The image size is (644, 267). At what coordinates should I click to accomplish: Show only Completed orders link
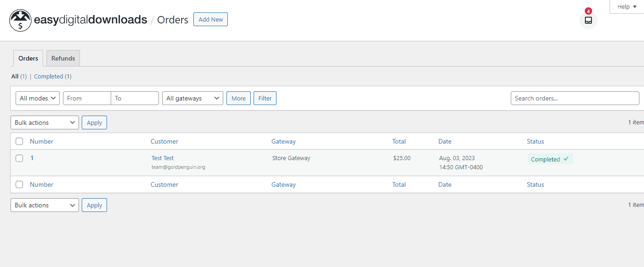pyautogui.click(x=48, y=77)
